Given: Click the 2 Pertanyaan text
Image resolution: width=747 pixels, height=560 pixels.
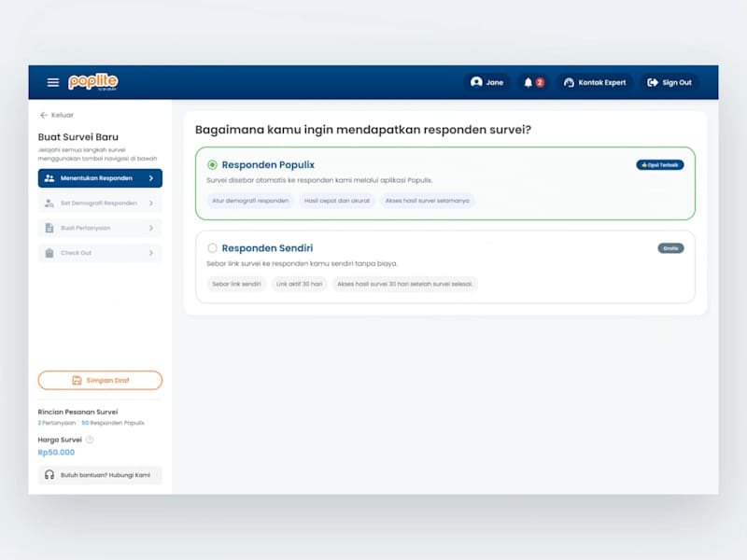Looking at the screenshot, I should [x=57, y=423].
